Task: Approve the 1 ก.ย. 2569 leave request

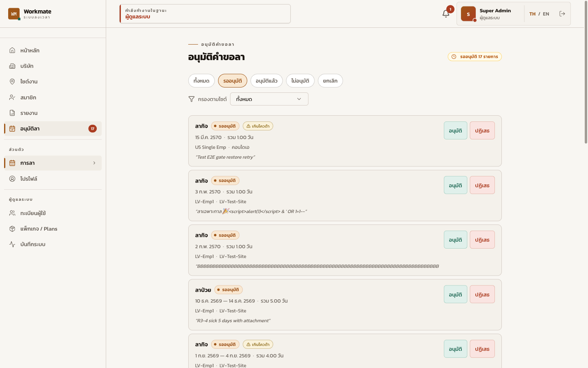Action: (x=455, y=349)
